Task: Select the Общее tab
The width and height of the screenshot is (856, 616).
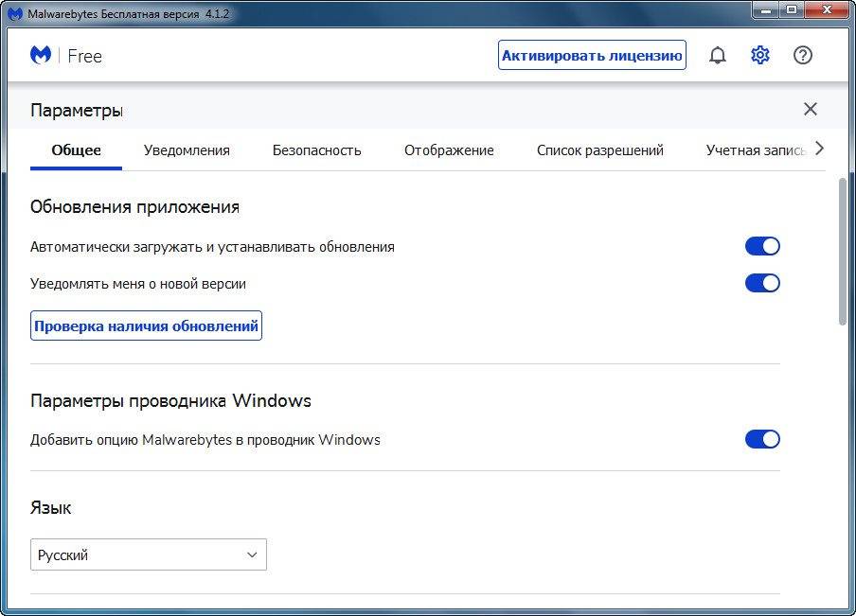Action: tap(76, 150)
